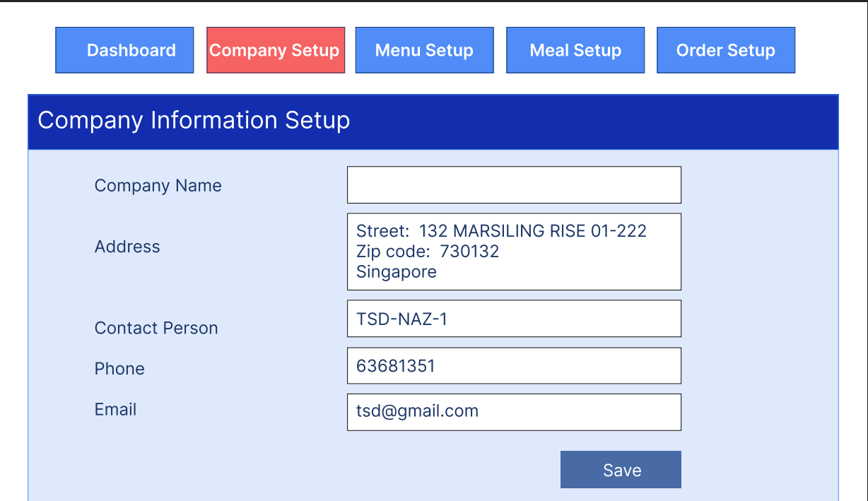Screen dimensions: 868x501
Task: Click the Company Name label
Action: click(x=158, y=186)
